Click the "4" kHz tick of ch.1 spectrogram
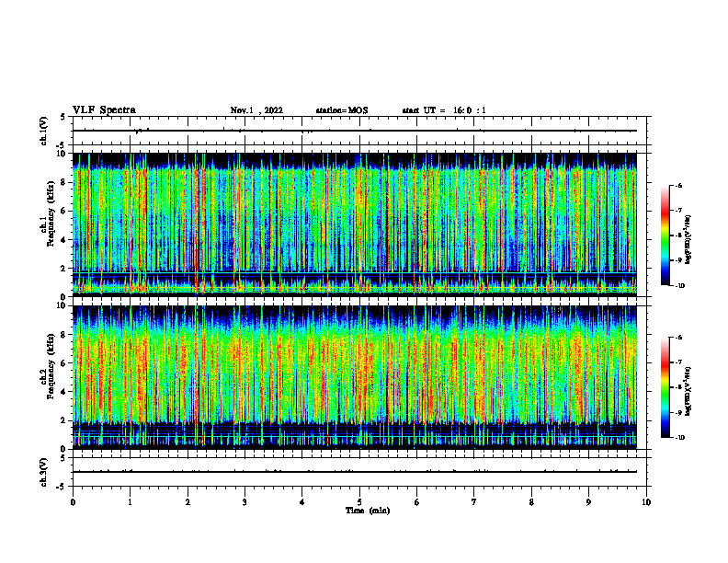Image resolution: width=728 pixels, height=563 pixels. 64,240
